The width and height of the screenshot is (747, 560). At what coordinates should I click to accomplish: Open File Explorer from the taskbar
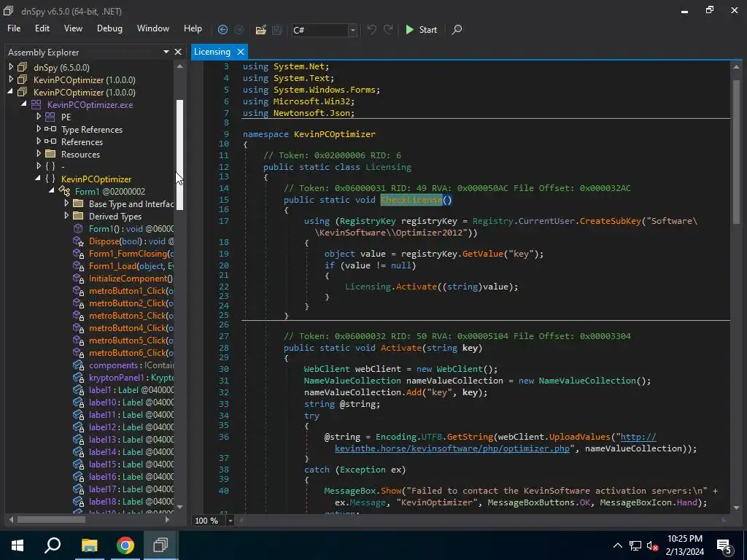click(89, 545)
